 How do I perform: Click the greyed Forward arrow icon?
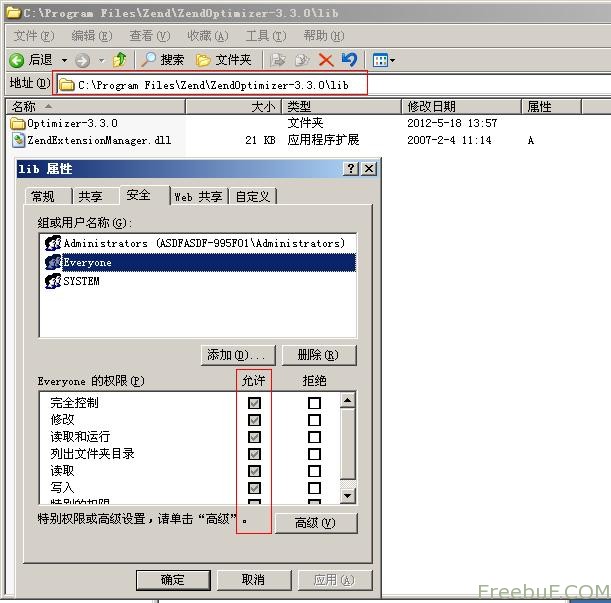coord(82,60)
